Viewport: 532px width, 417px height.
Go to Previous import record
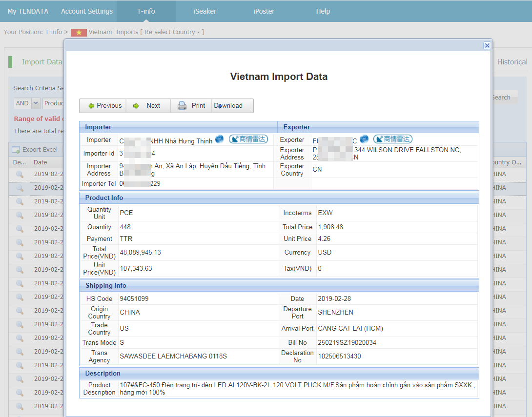point(103,106)
